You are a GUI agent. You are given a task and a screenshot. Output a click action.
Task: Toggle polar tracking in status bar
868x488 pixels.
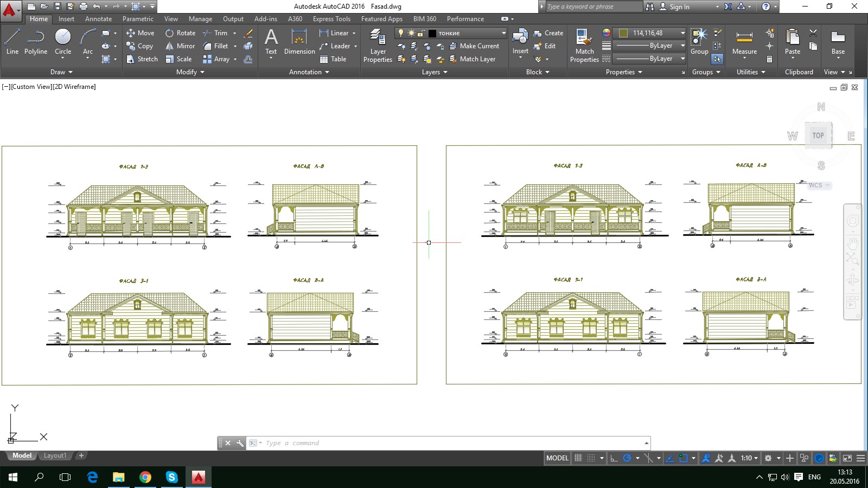point(627,458)
